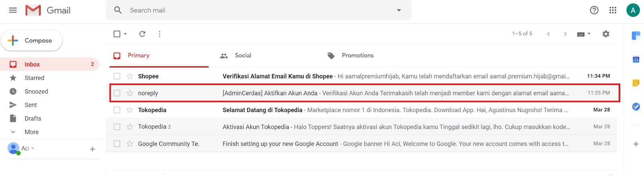Click the Google Community Te. sender name
Image resolution: width=644 pixels, height=178 pixels.
(x=169, y=143)
